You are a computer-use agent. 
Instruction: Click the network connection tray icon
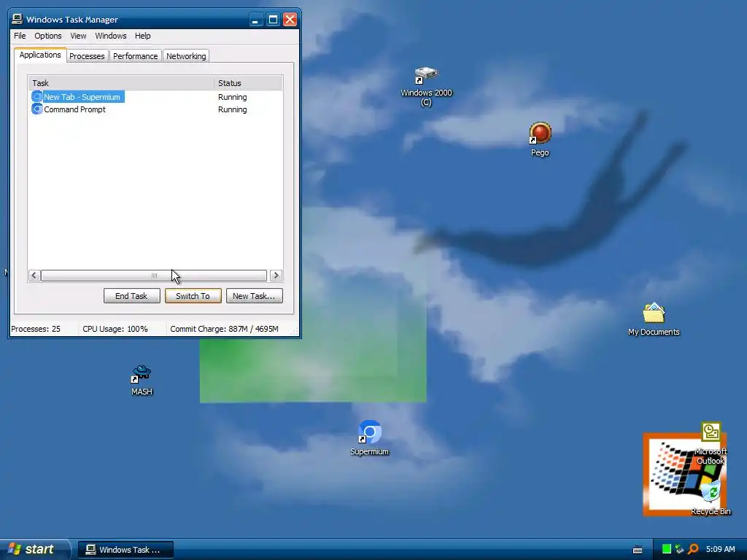click(x=680, y=549)
